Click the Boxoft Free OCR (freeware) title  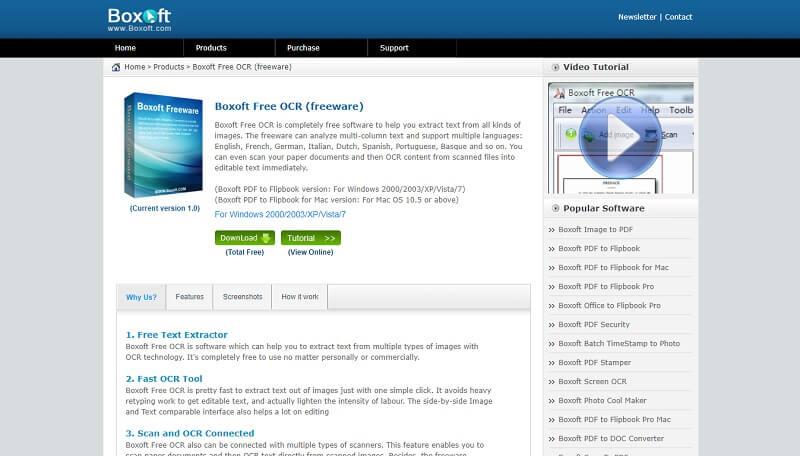[289, 106]
